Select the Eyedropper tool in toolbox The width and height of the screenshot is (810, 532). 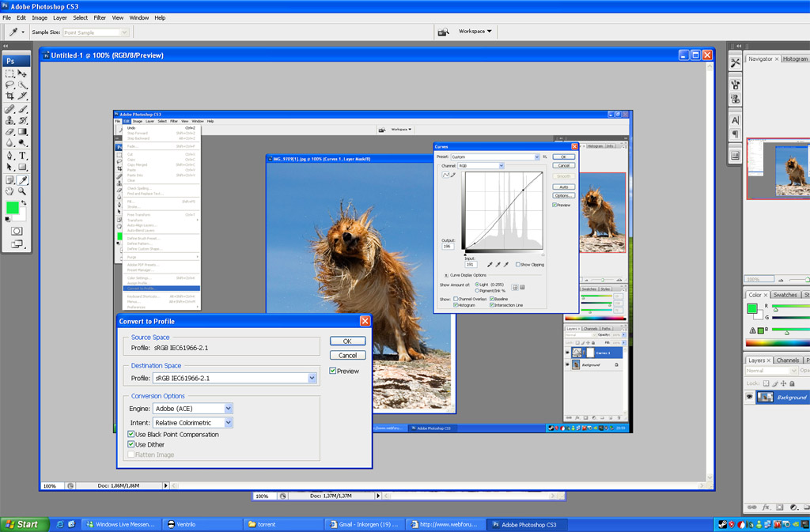[x=22, y=179]
